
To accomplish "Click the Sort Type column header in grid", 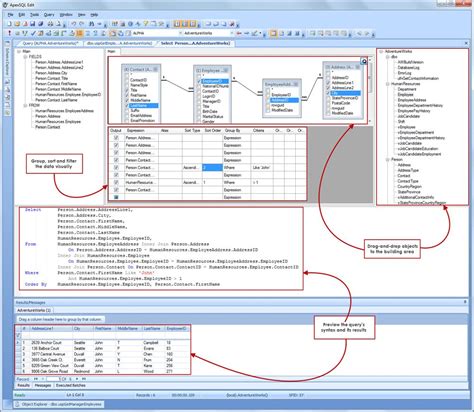I will pos(192,130).
